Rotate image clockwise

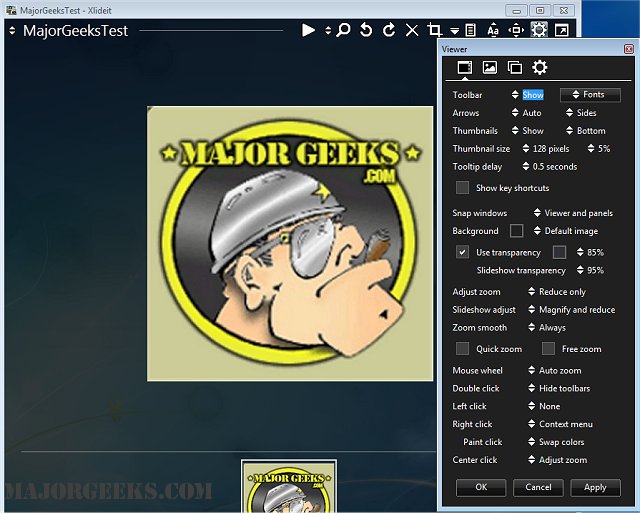(389, 30)
